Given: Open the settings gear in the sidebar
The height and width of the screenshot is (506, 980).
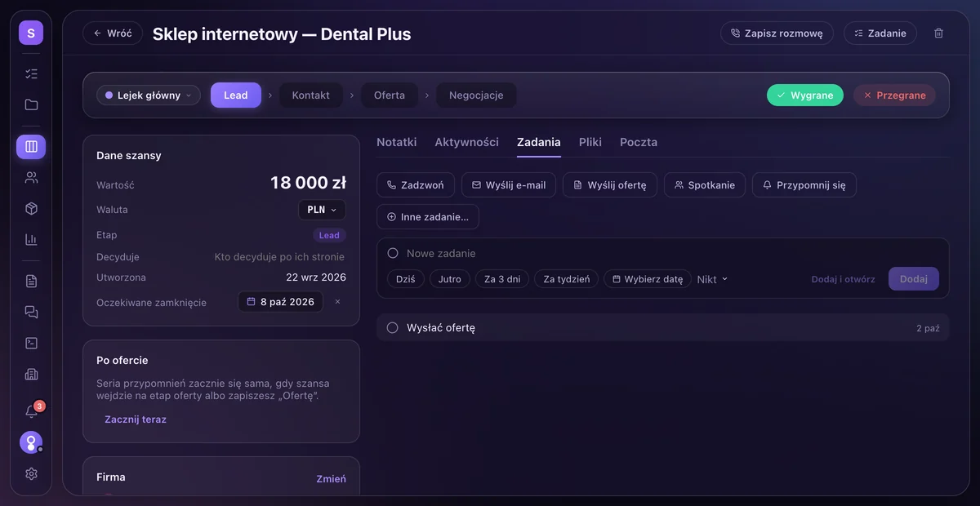Looking at the screenshot, I should [31, 473].
